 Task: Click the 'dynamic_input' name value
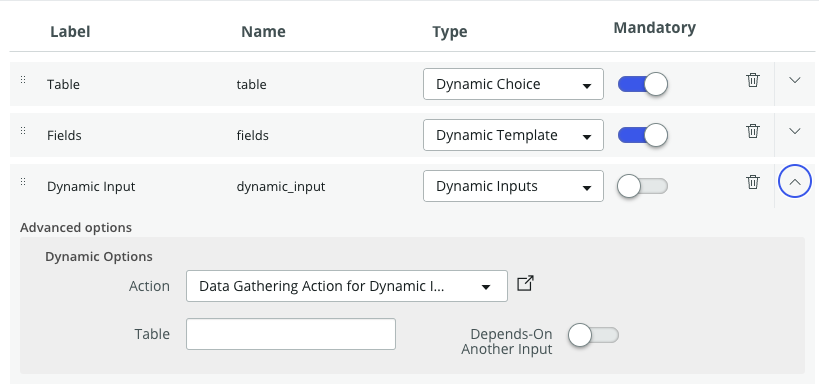tap(281, 186)
